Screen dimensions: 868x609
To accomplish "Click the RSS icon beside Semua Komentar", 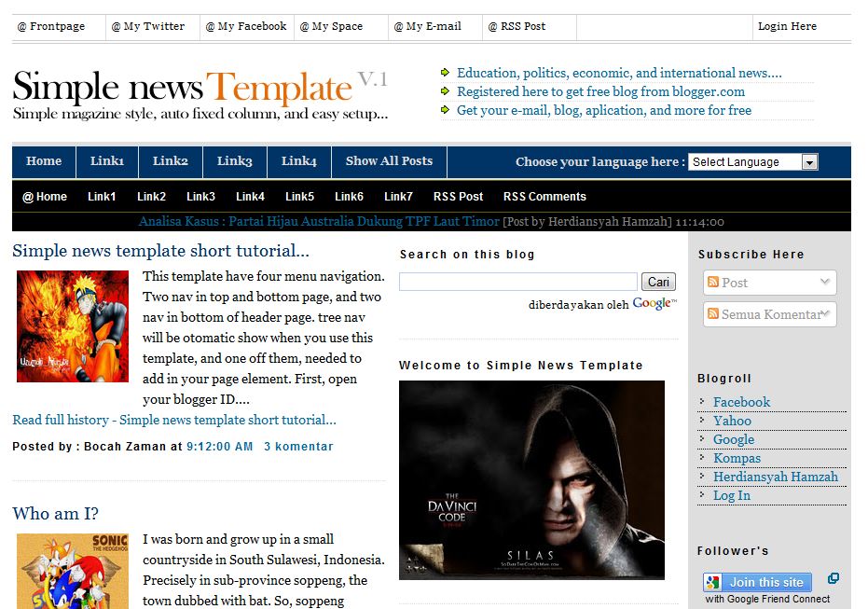I will [x=713, y=313].
